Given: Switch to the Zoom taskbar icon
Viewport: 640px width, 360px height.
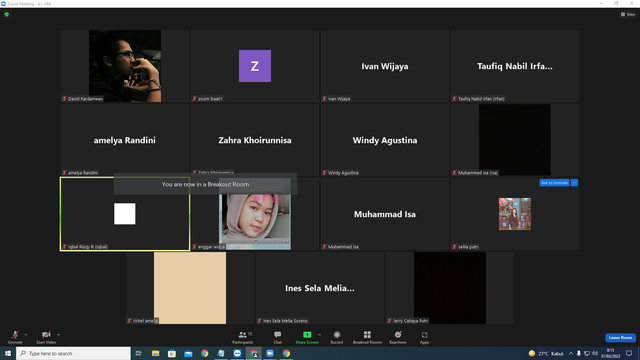Looking at the screenshot, I should (270, 353).
